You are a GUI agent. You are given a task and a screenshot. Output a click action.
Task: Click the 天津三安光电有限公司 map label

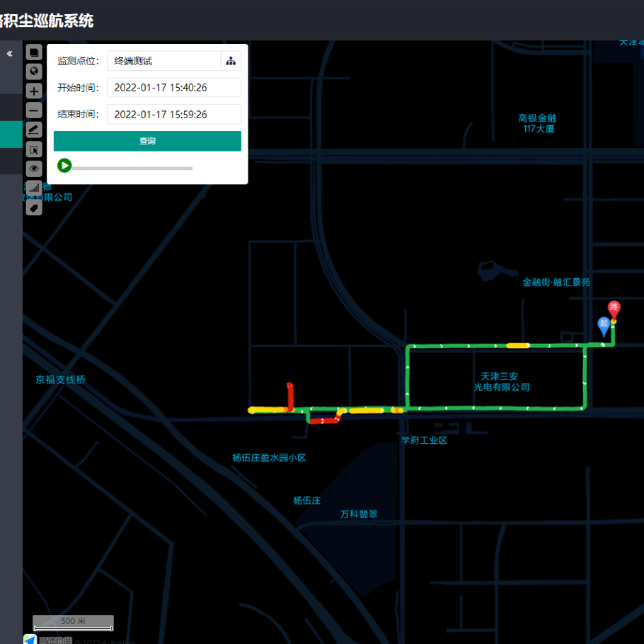coord(501,382)
